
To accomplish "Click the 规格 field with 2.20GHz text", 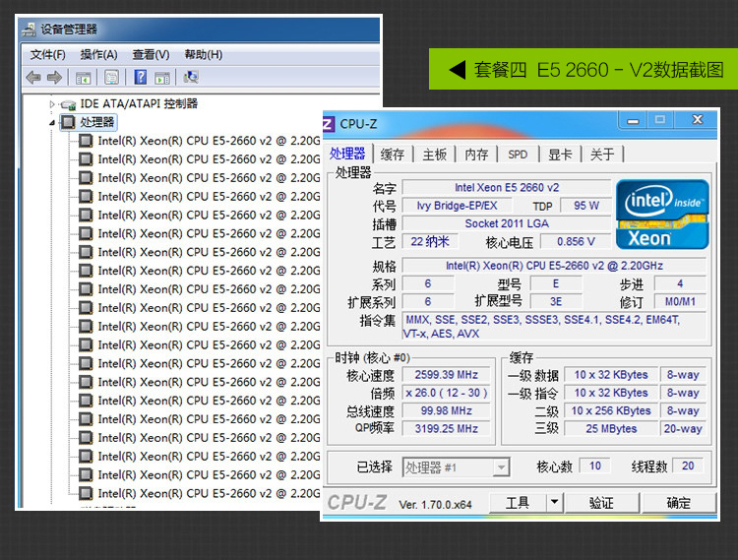I will coord(554,266).
